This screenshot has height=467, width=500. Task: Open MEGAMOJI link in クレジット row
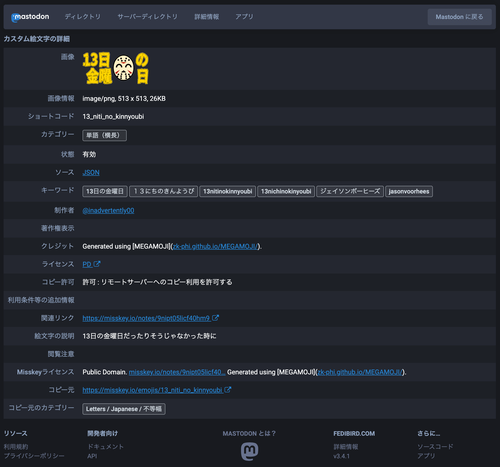click(215, 247)
